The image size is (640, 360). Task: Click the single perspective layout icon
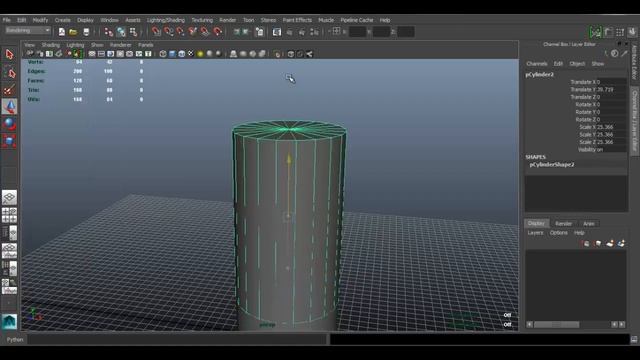tap(9, 197)
